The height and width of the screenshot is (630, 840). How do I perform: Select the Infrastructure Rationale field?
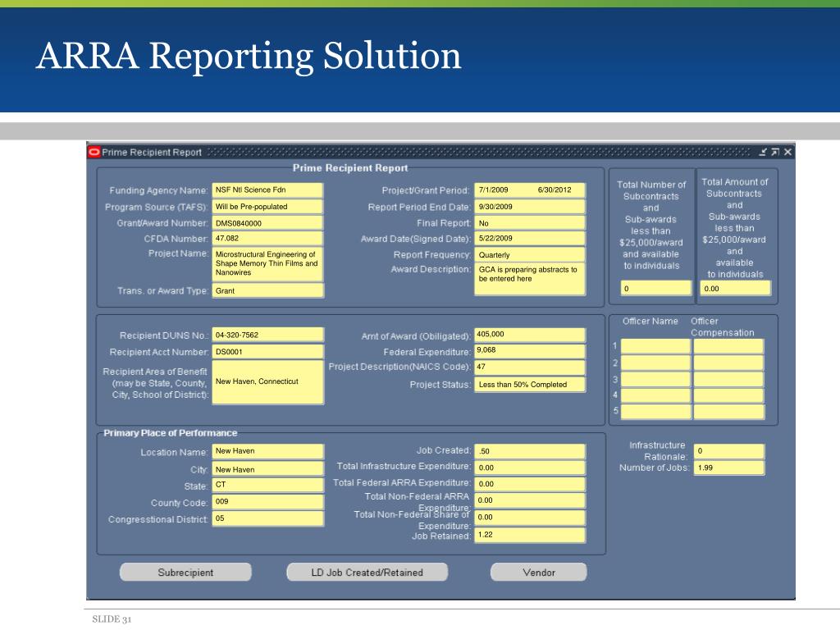pos(728,451)
